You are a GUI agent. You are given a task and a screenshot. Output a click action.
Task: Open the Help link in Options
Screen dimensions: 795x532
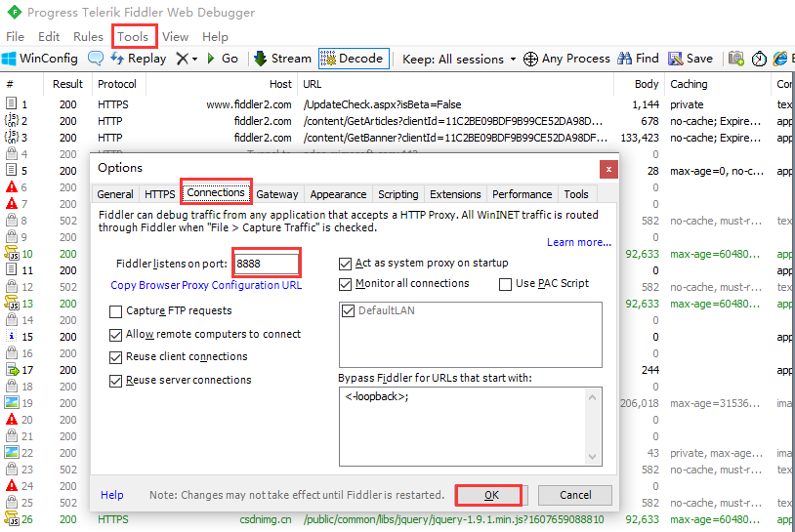coord(111,495)
